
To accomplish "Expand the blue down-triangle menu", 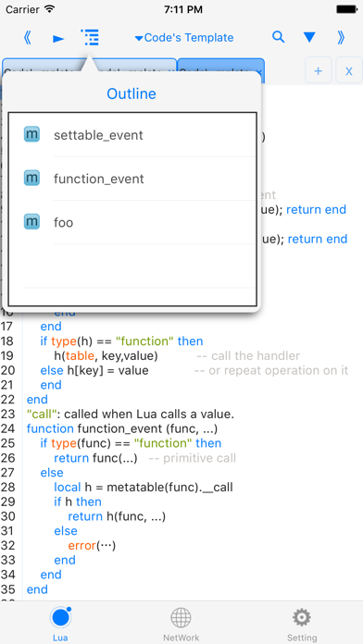I will (309, 38).
